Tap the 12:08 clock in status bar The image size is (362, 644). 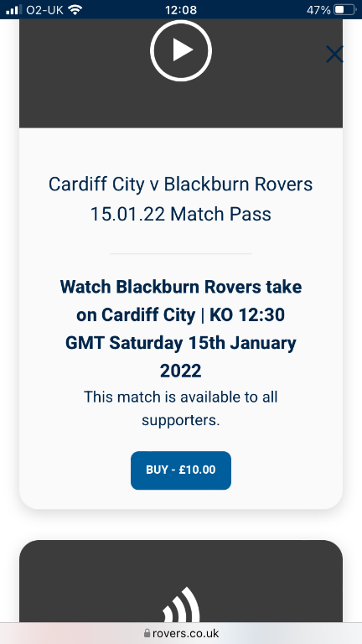[x=181, y=9]
